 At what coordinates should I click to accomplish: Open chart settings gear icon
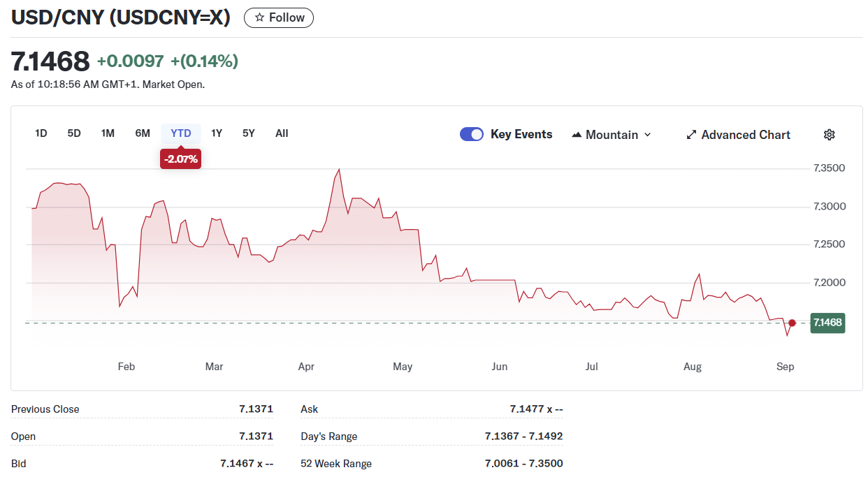[830, 135]
